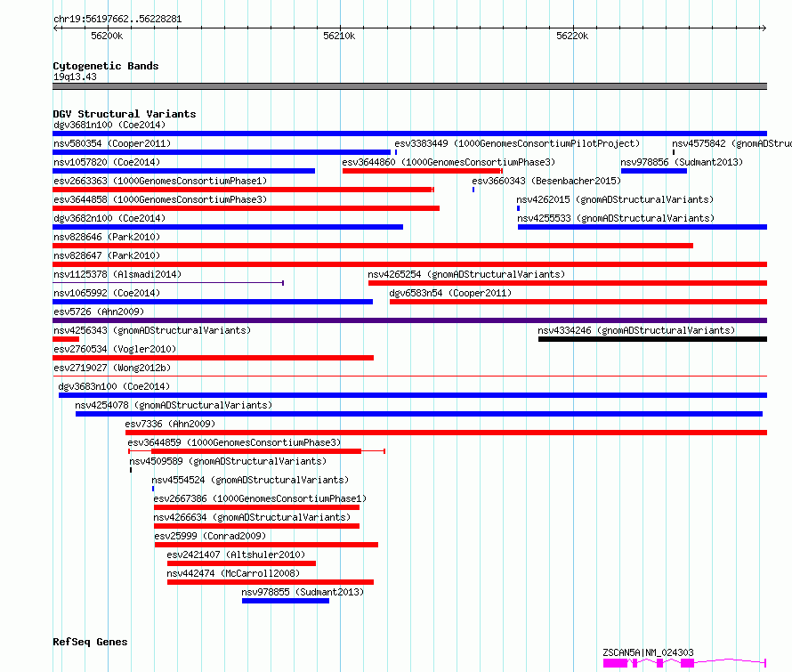The width and height of the screenshot is (792, 672).
Task: Select esv3644859 1000GenomesConsortiumPhase3 label
Action: (234, 442)
